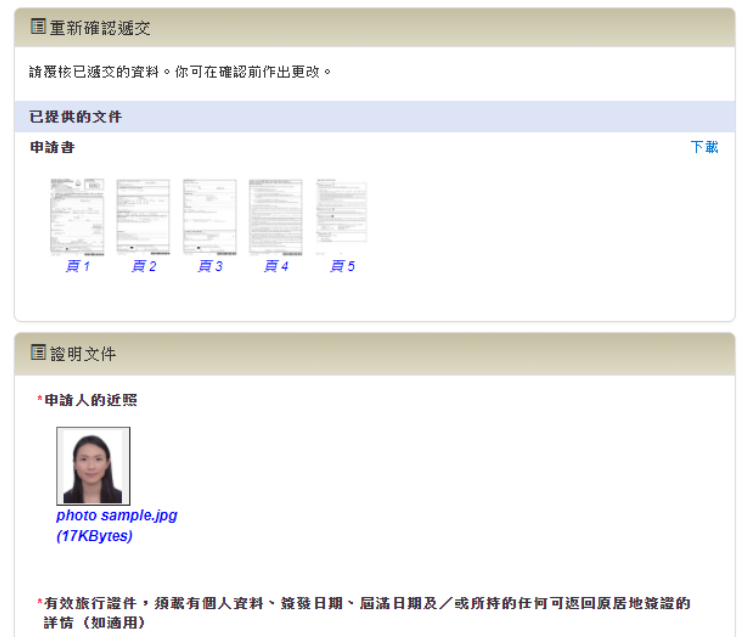742x637 pixels.
Task: Select the 重新確認遞交 panel title
Action: [100, 28]
